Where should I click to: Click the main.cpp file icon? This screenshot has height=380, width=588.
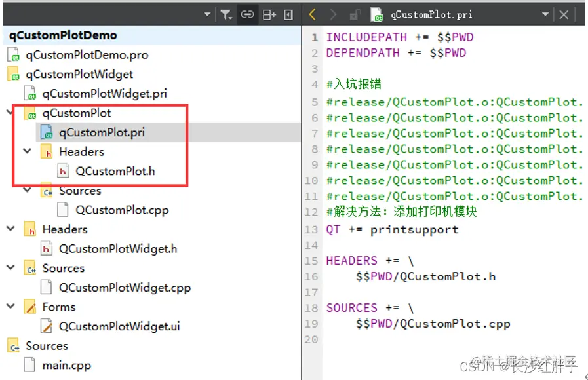point(29,365)
